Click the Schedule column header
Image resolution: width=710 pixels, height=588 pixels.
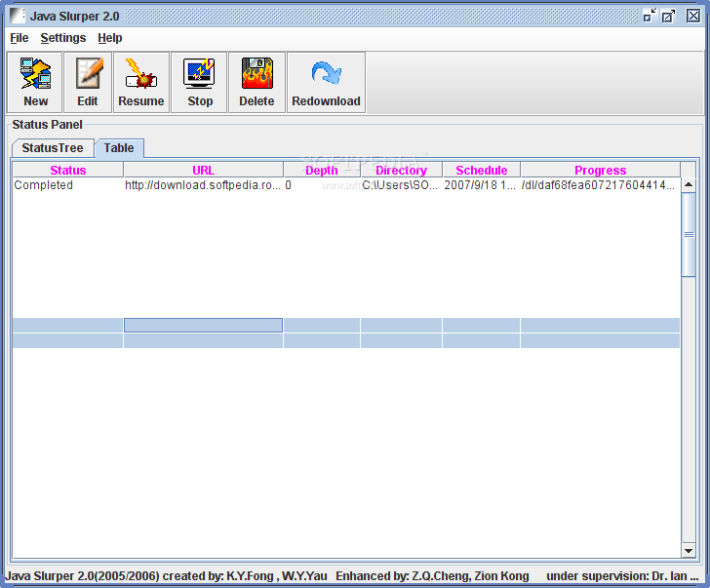[x=482, y=171]
